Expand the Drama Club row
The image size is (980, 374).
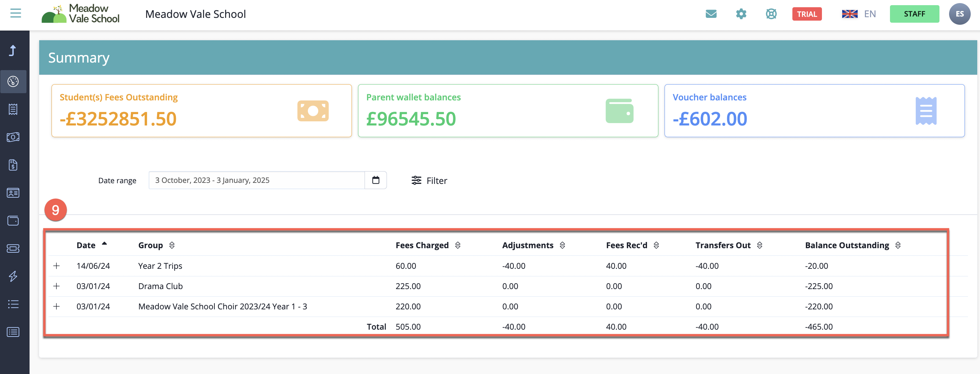point(56,286)
